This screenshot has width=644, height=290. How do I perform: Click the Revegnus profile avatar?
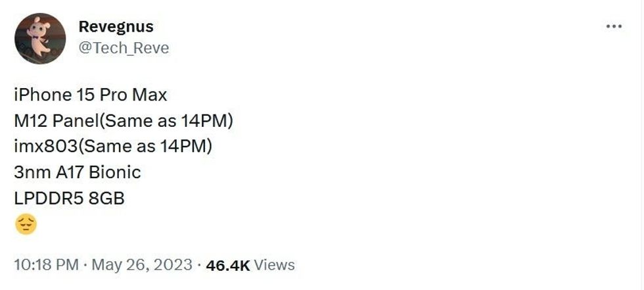coord(40,38)
